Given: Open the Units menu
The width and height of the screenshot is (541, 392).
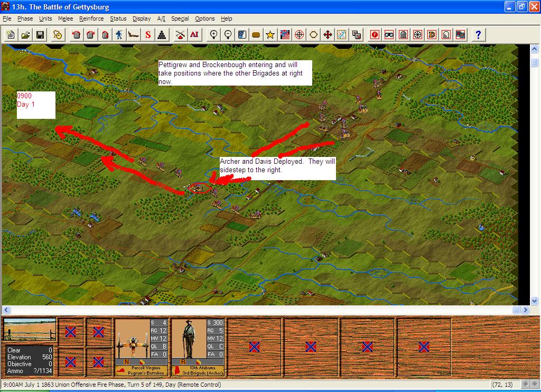Looking at the screenshot, I should (45, 18).
